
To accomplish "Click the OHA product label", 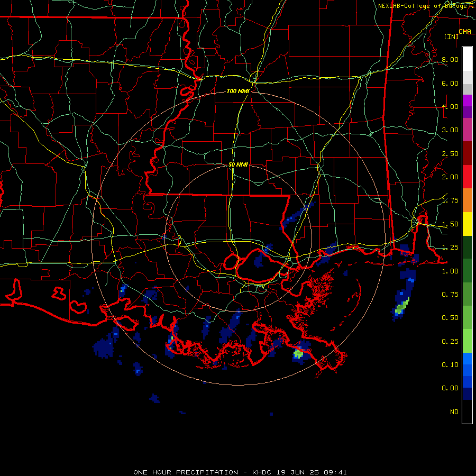I will pyautogui.click(x=465, y=31).
